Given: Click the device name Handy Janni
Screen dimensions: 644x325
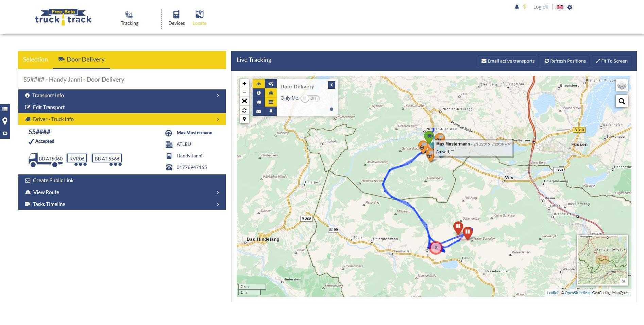Looking at the screenshot, I should point(189,156).
